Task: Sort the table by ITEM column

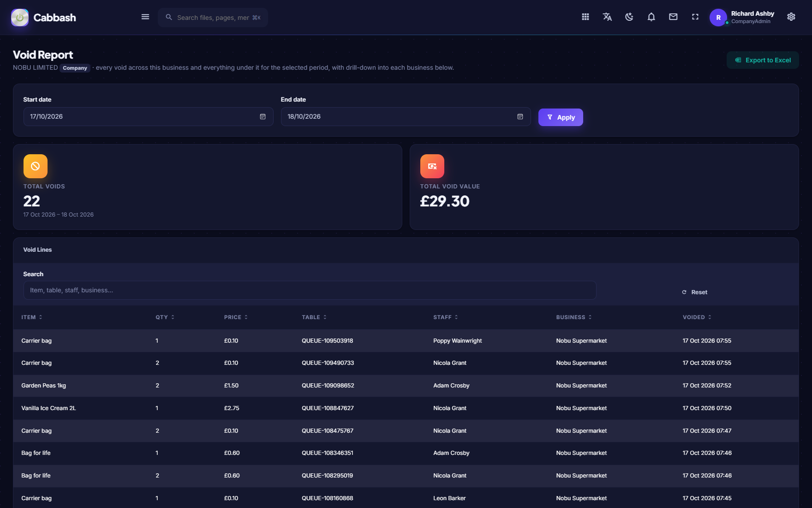Action: click(x=32, y=317)
